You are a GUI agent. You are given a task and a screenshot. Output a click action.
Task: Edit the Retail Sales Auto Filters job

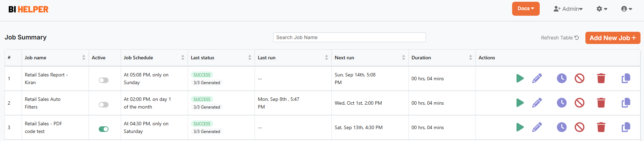click(537, 103)
